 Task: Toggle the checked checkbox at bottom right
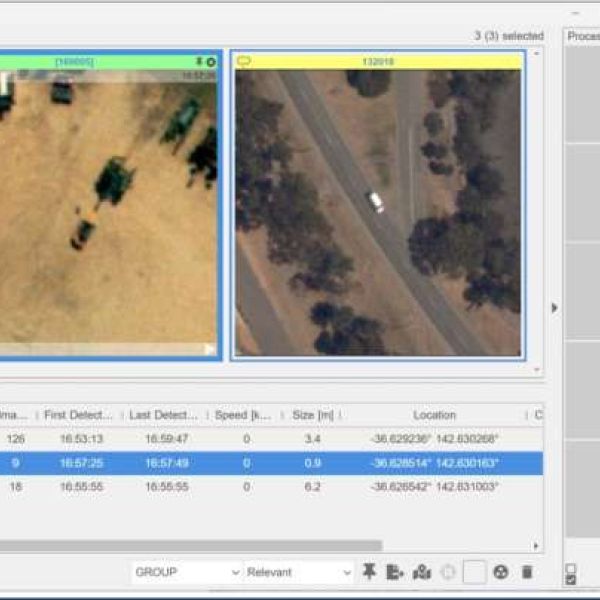(x=571, y=580)
